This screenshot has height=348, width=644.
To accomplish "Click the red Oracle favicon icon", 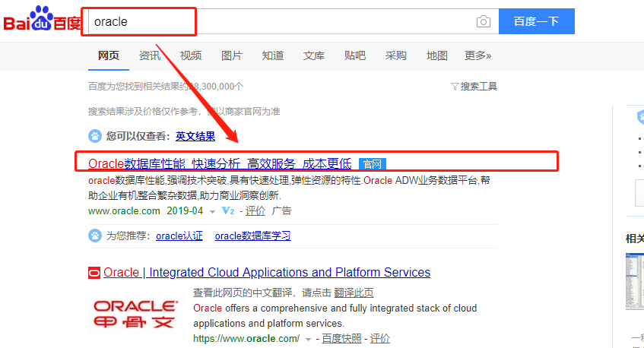I will pyautogui.click(x=94, y=273).
